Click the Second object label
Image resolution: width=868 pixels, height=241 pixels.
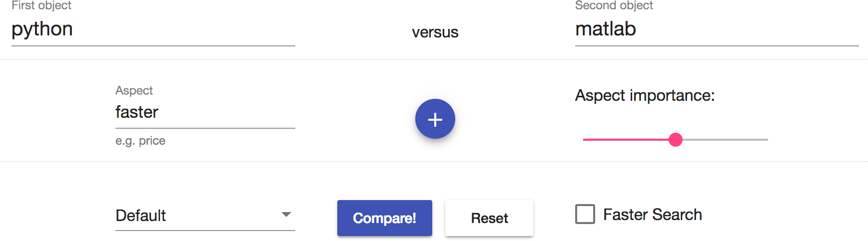tap(614, 5)
